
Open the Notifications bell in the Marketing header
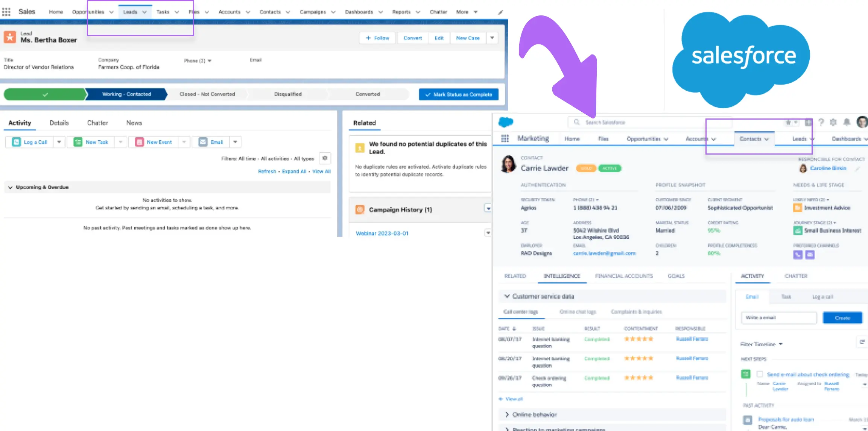tap(847, 122)
